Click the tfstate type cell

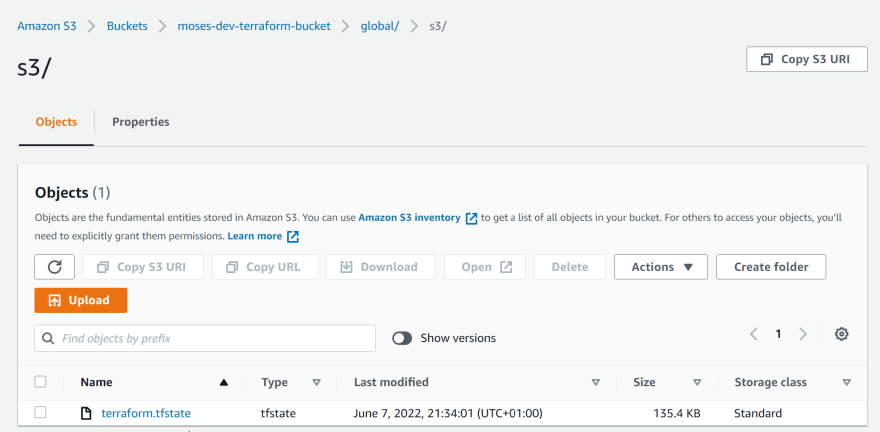coord(278,413)
